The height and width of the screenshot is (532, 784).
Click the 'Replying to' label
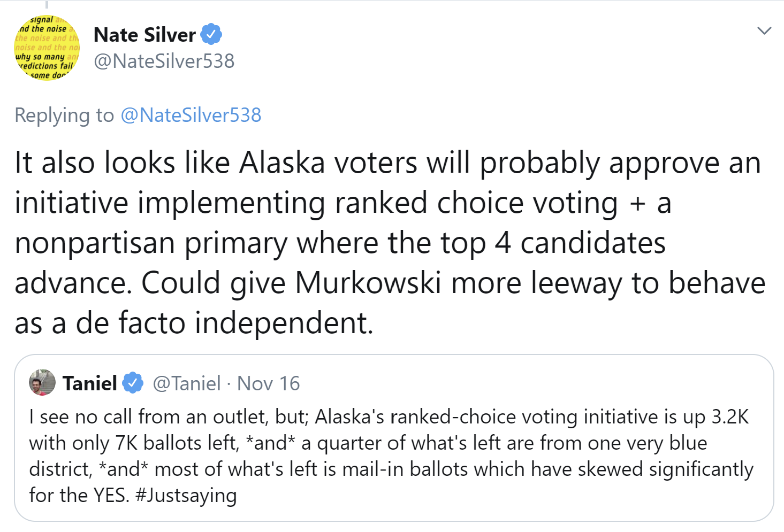pos(64,115)
